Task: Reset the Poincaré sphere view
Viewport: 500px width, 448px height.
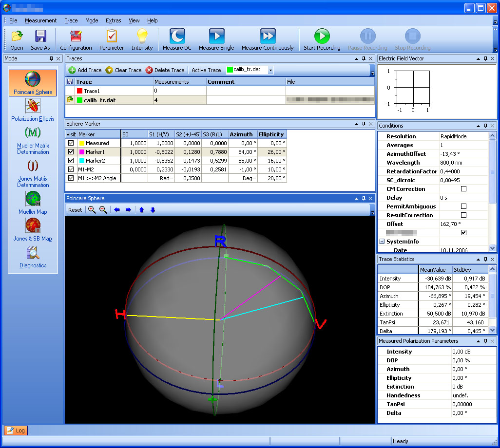Action: [x=75, y=210]
